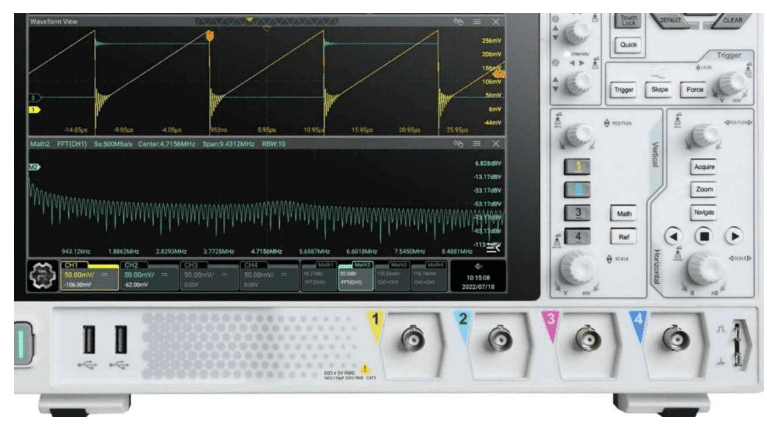Screen dimensions: 767x427
Task: Select the trigger level marker on the right edge
Action: 499,74
